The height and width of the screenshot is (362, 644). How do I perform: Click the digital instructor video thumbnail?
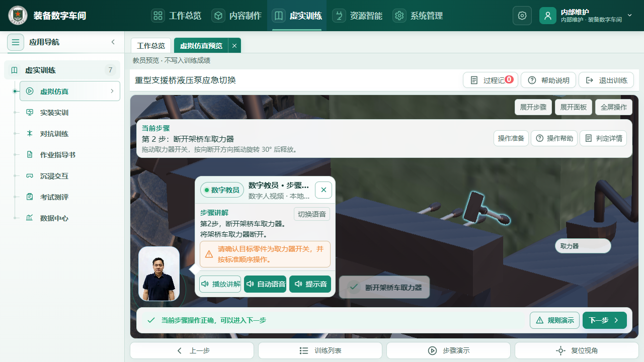(x=159, y=274)
